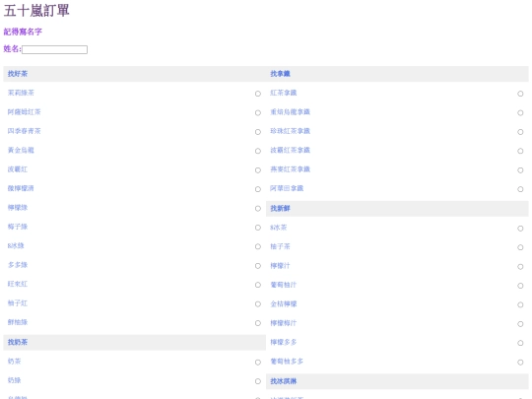Click the 重焙烏龍拿鐵 item label
Screen dimensions: 532x399
290,111
